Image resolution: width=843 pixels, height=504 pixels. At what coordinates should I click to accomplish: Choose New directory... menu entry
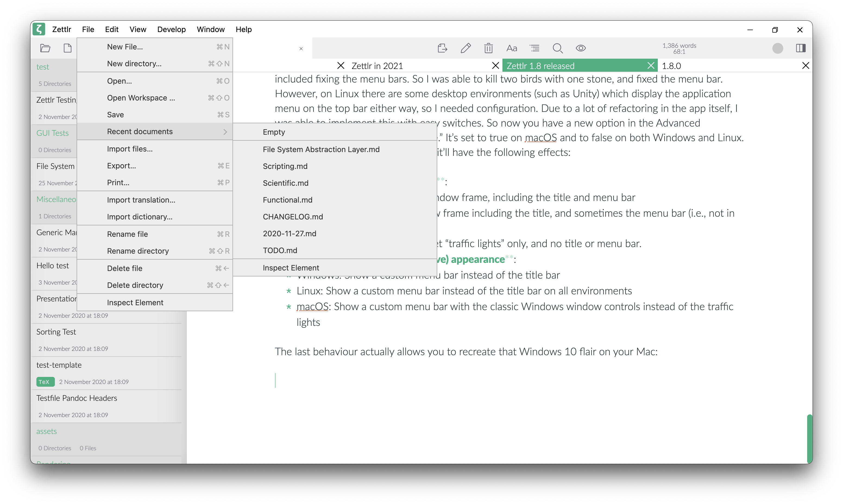click(x=155, y=64)
